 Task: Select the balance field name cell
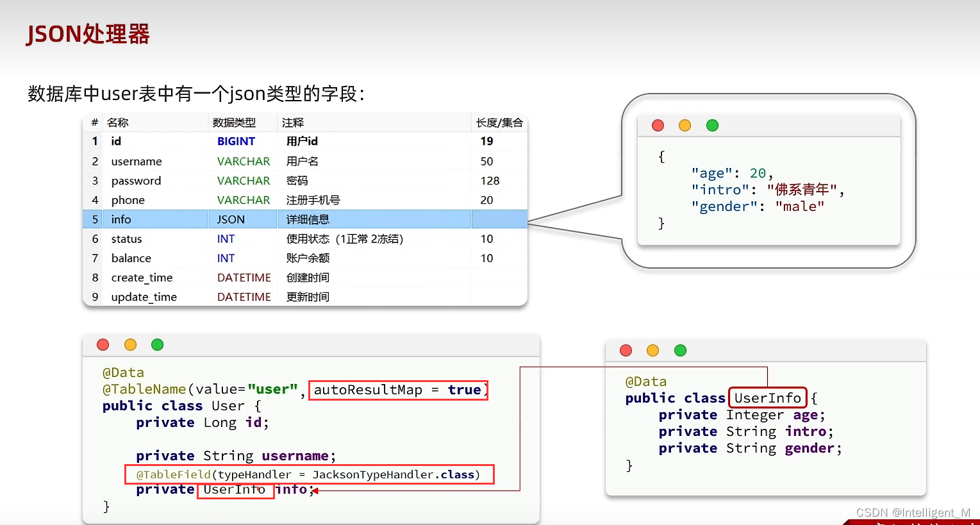tap(131, 258)
